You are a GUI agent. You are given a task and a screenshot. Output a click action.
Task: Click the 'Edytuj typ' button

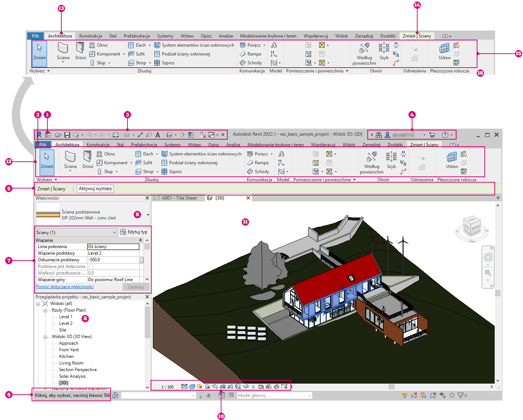click(134, 232)
